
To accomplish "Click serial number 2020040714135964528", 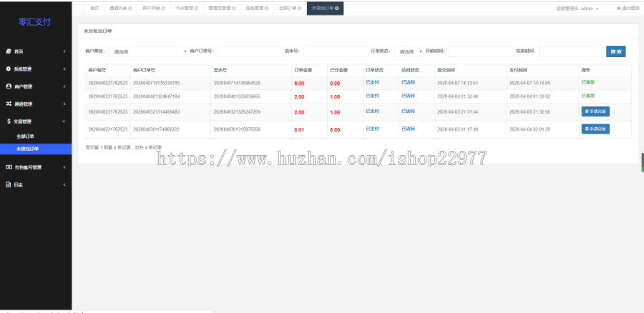I will tap(237, 83).
